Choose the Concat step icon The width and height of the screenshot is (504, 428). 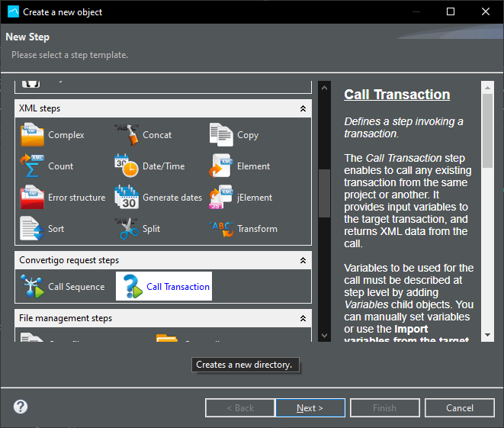[x=127, y=135]
